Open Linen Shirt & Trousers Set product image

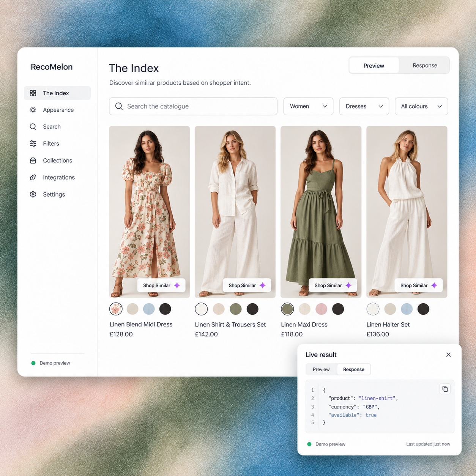click(235, 212)
